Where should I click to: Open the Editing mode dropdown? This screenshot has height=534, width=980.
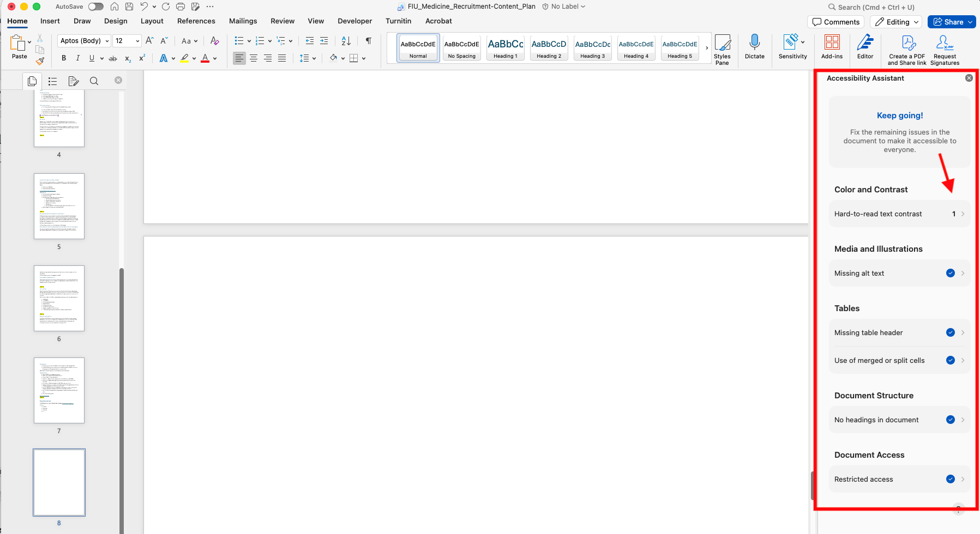[895, 22]
